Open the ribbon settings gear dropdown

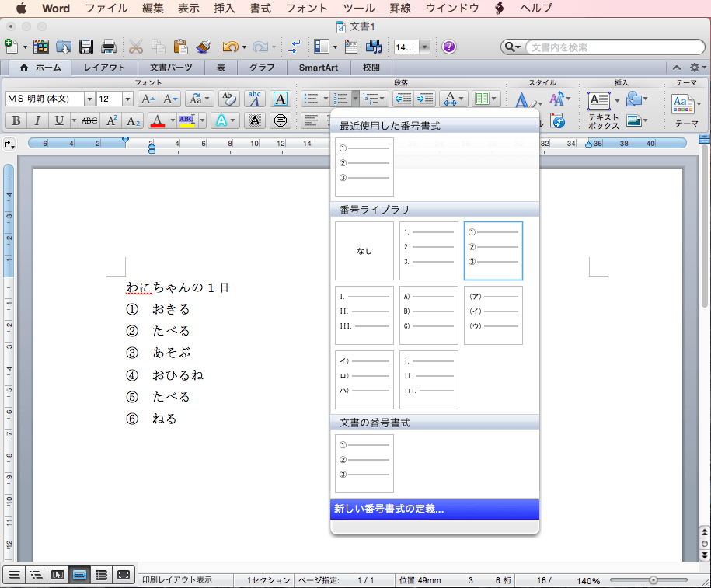coord(697,68)
